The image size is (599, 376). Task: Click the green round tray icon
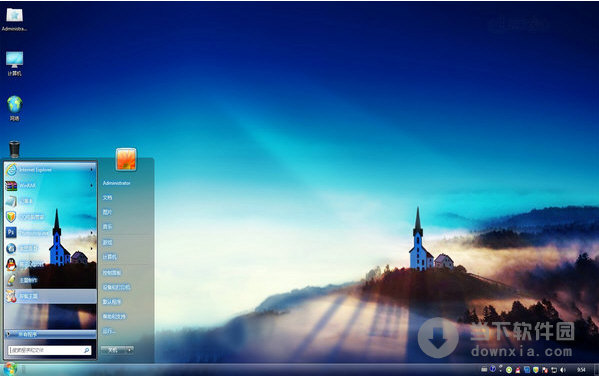pyautogui.click(x=509, y=370)
